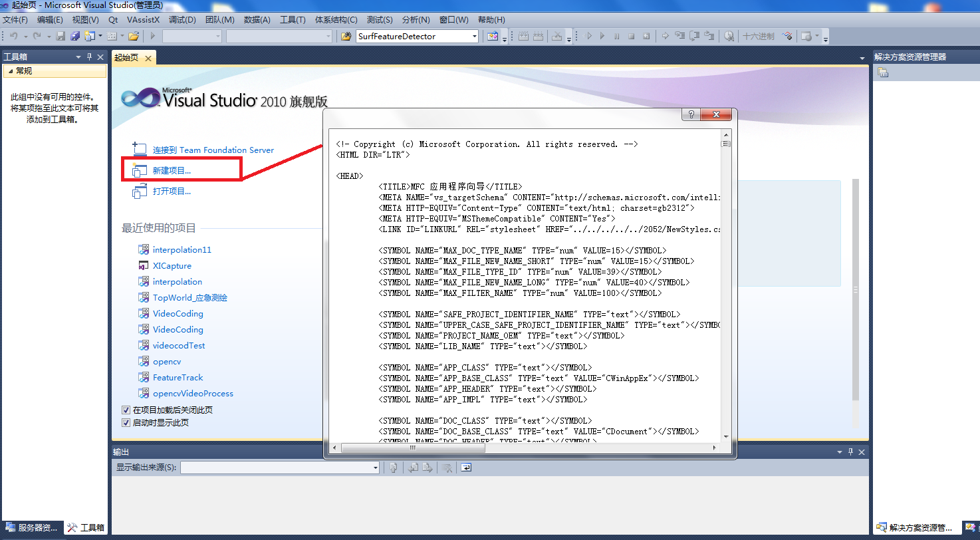Open recent project XICapture
The height and width of the screenshot is (540, 980).
(172, 266)
